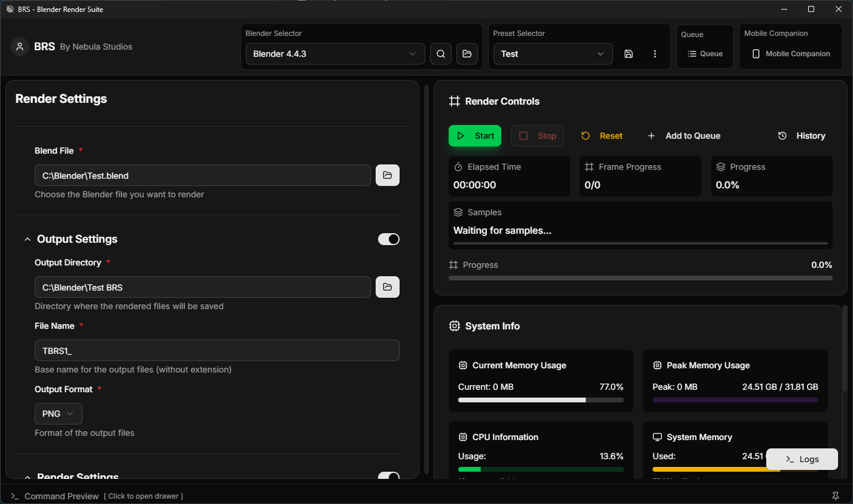Collapse the Output Settings section chevron

click(x=27, y=239)
